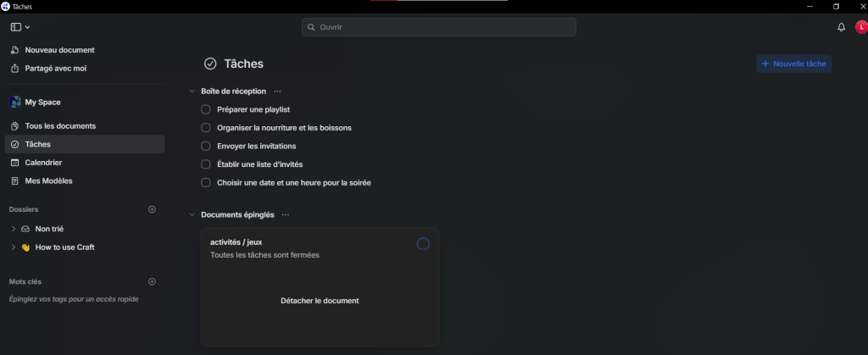This screenshot has width=868, height=355.
Task: Collapse the Documents épinglés section
Action: 192,215
